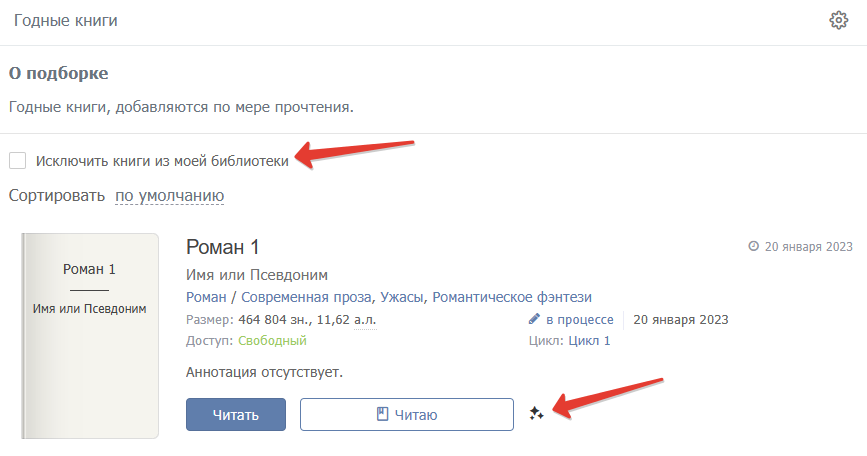Open the Ужасы genre link
This screenshot has width=867, height=456.
pyautogui.click(x=401, y=297)
